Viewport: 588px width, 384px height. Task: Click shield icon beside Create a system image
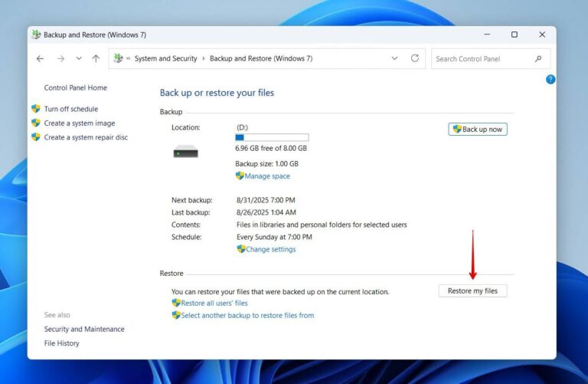[36, 123]
